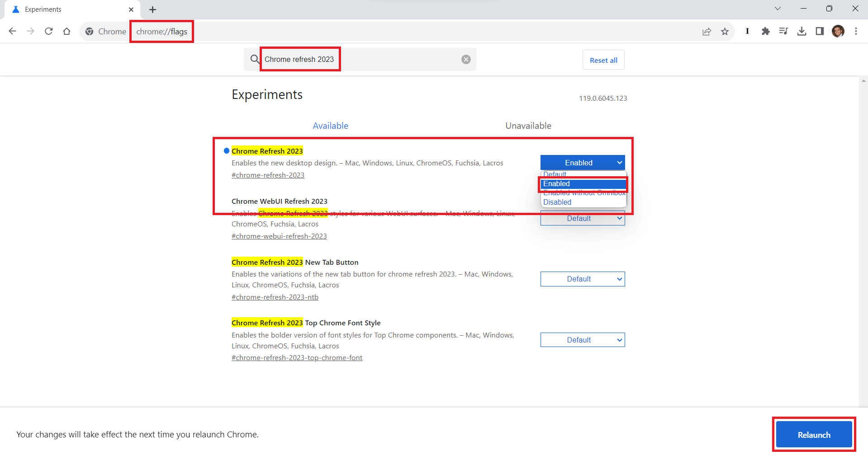Switch to the Unavailable tab

528,126
